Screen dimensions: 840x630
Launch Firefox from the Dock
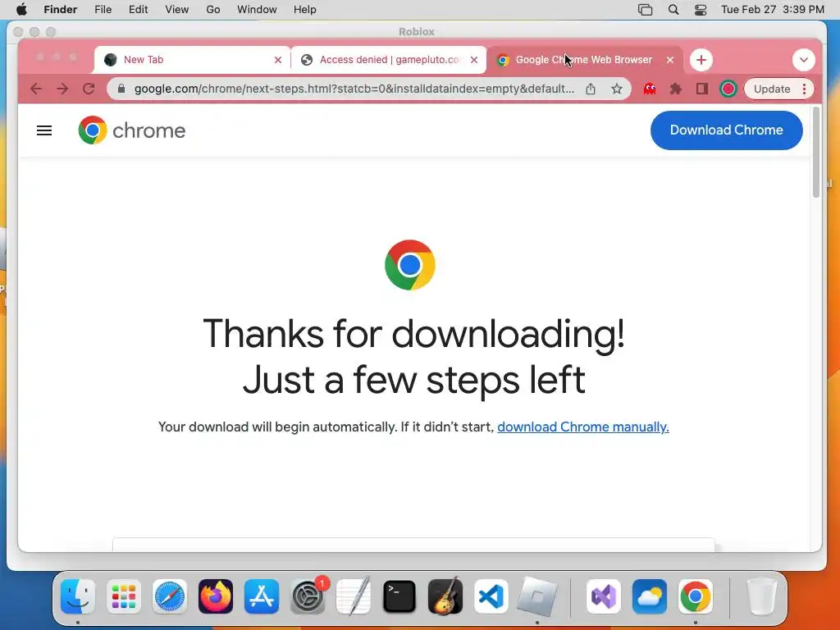pos(216,596)
